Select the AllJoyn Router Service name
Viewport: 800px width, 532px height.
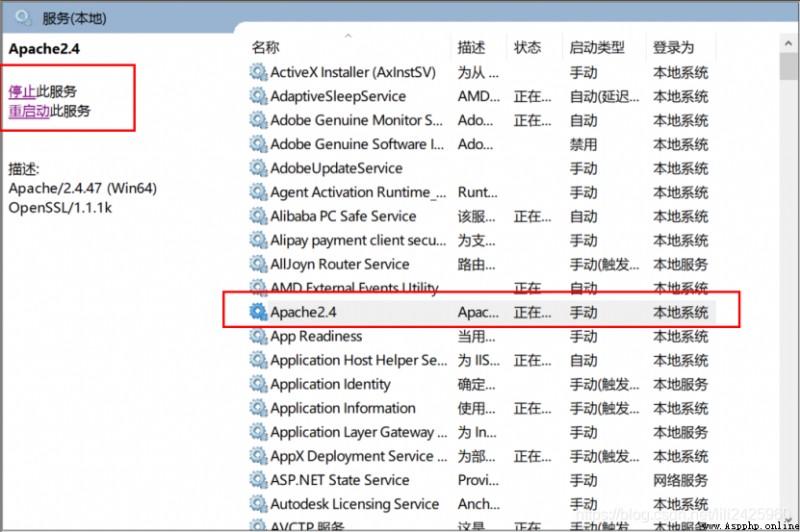(x=340, y=264)
